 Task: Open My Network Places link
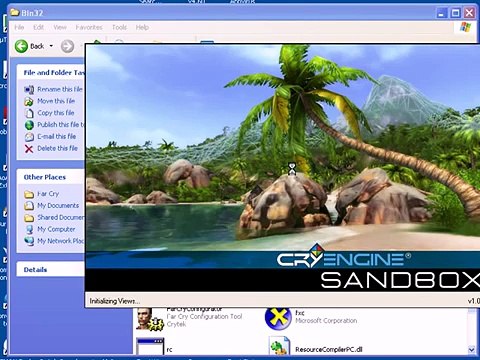click(61, 241)
